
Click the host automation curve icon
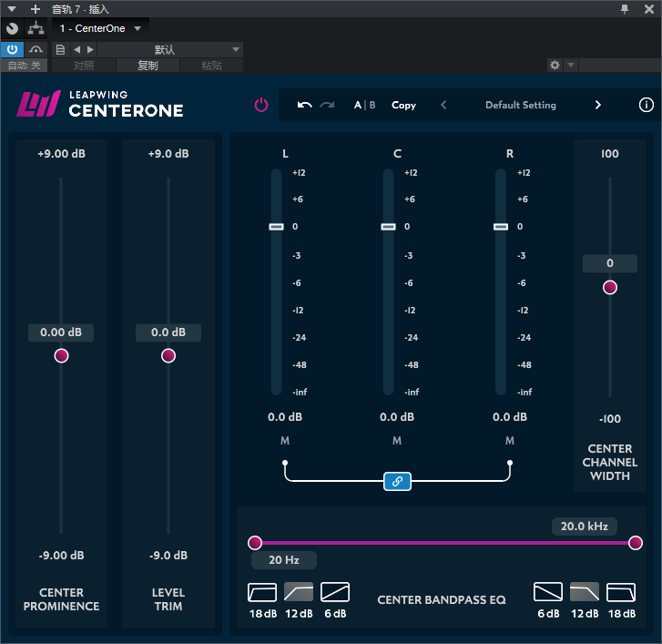pos(36,50)
